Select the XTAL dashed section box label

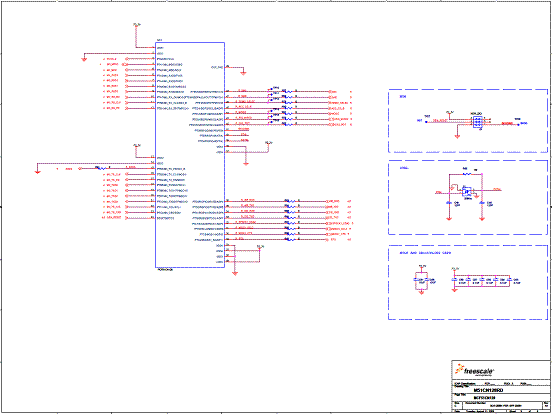point(403,168)
